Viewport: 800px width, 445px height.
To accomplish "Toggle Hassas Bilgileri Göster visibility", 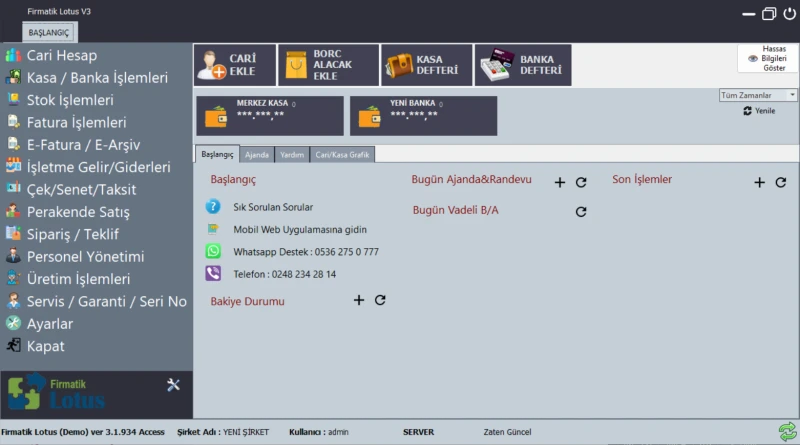I will 767,58.
